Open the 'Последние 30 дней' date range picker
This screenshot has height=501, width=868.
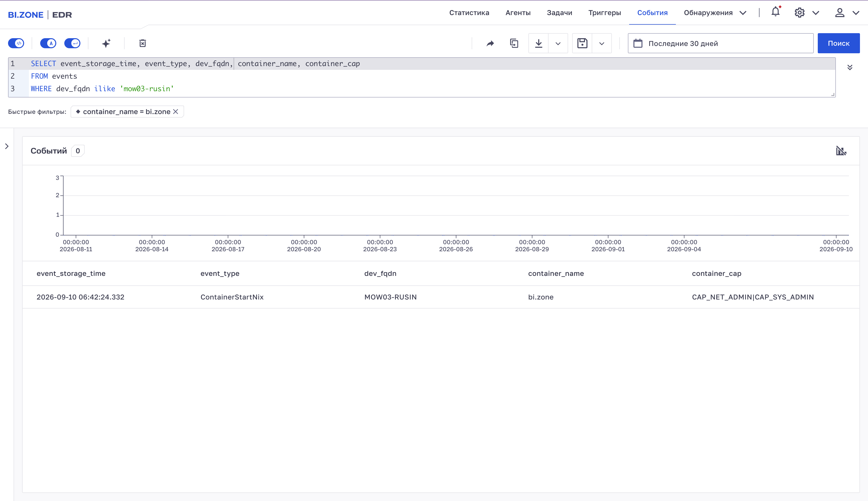pos(721,43)
